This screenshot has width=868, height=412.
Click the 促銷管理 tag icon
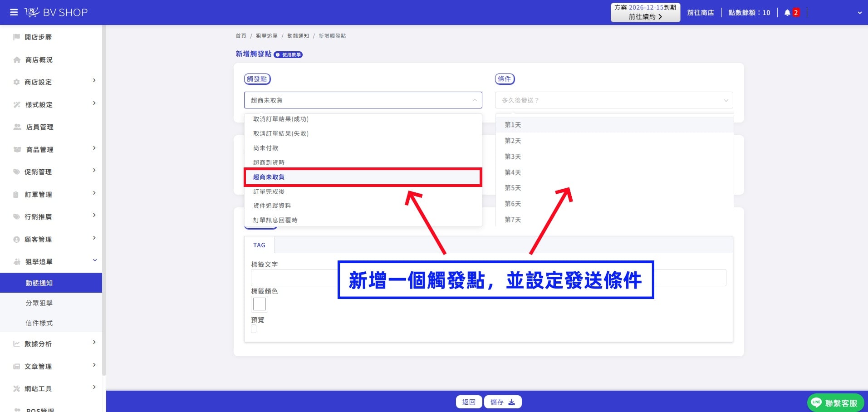17,172
